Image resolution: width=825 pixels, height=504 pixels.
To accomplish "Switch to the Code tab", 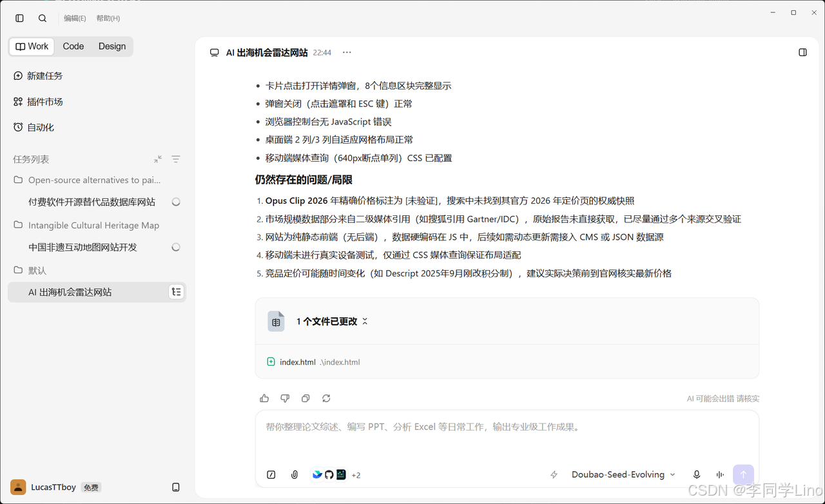I will tap(73, 46).
